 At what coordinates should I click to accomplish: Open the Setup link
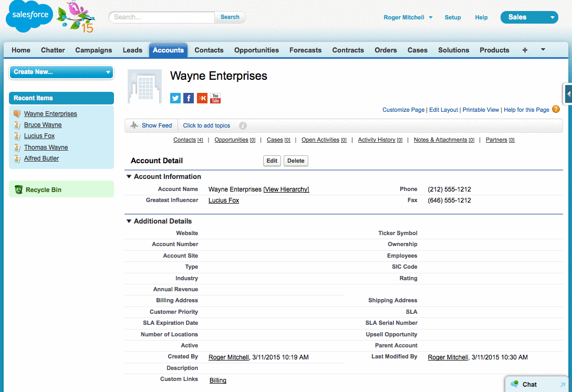pyautogui.click(x=453, y=17)
